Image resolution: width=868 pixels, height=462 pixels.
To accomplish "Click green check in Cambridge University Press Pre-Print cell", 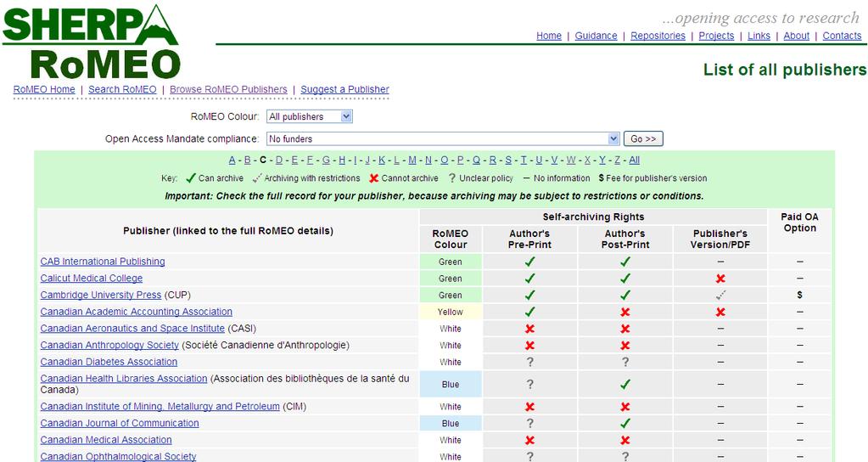I will coord(529,296).
